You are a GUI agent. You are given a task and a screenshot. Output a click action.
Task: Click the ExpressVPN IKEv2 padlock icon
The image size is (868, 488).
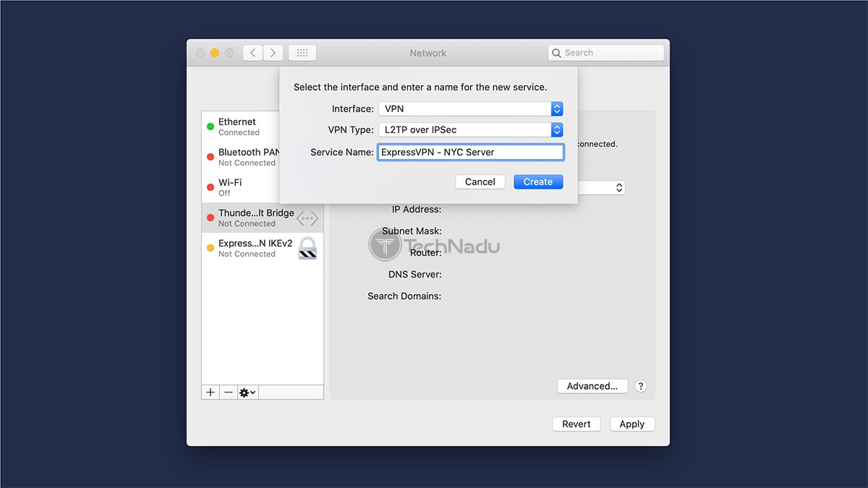click(307, 248)
